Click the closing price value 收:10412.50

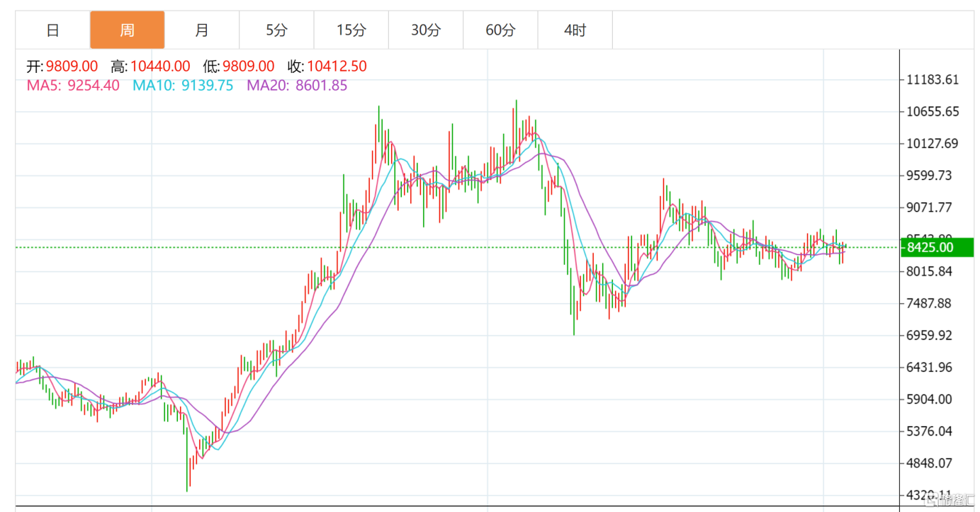tap(327, 67)
